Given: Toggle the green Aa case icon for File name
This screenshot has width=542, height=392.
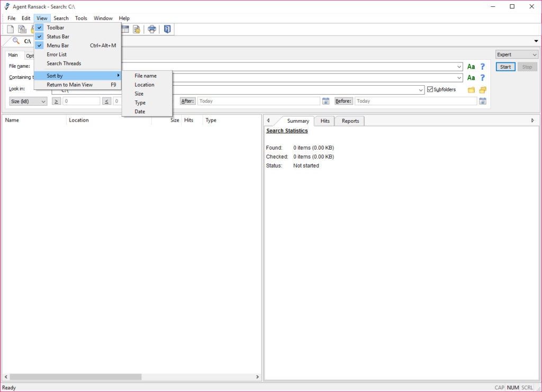Looking at the screenshot, I should pyautogui.click(x=471, y=67).
